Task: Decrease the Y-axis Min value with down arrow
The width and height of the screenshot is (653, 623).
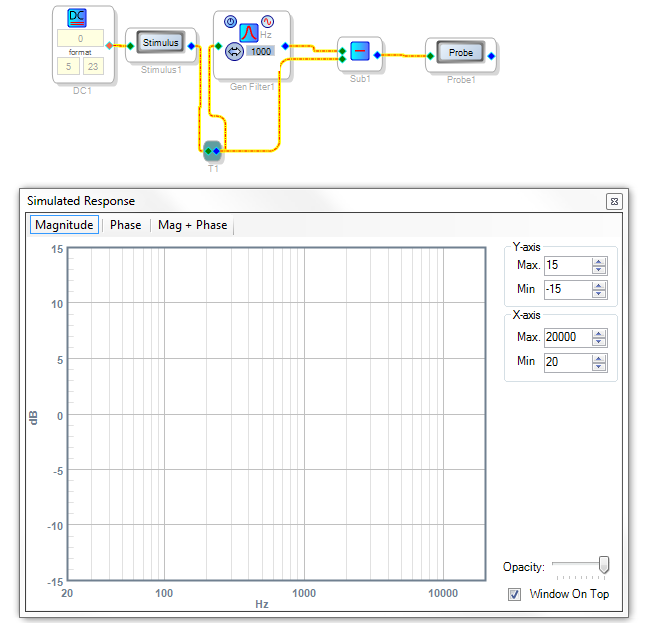Action: pyautogui.click(x=599, y=294)
